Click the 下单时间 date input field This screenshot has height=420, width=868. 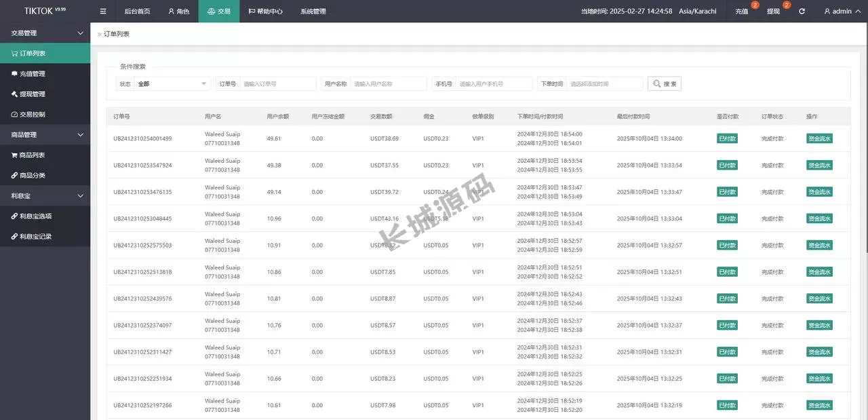click(605, 83)
